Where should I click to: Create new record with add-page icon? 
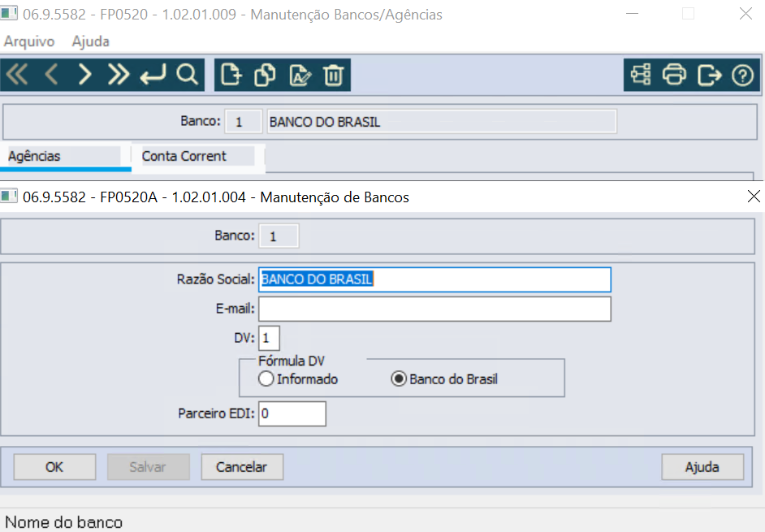click(x=231, y=76)
